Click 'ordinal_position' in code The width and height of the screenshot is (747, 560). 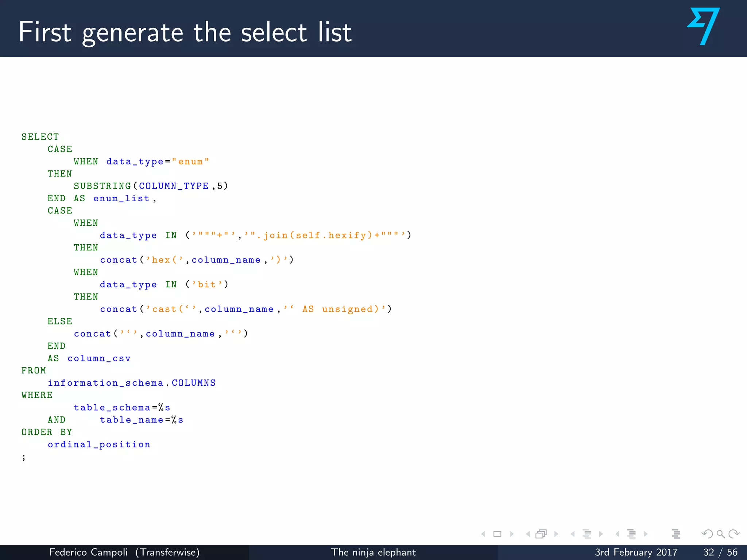[x=99, y=444]
